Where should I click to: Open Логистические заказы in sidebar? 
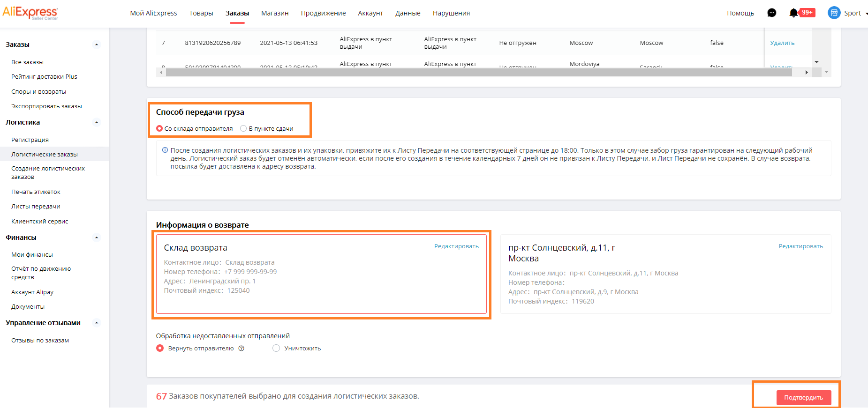45,155
